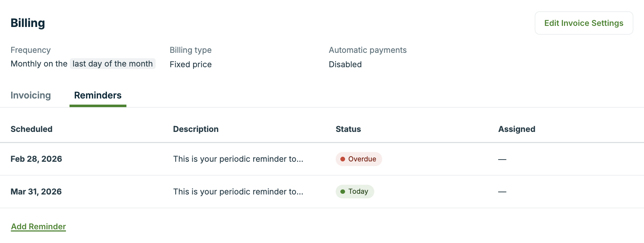Click the Assigned column header
The height and width of the screenshot is (243, 644).
[x=516, y=129]
